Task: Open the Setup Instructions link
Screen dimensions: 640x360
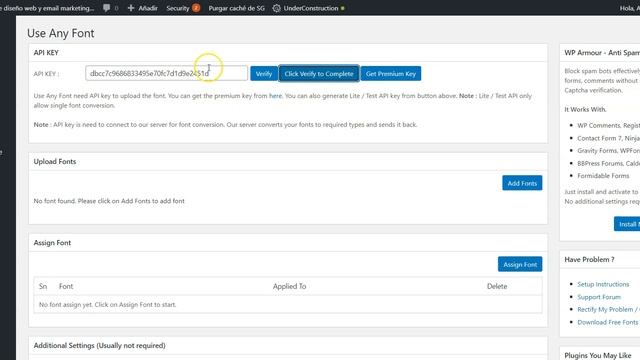Action: [x=603, y=284]
